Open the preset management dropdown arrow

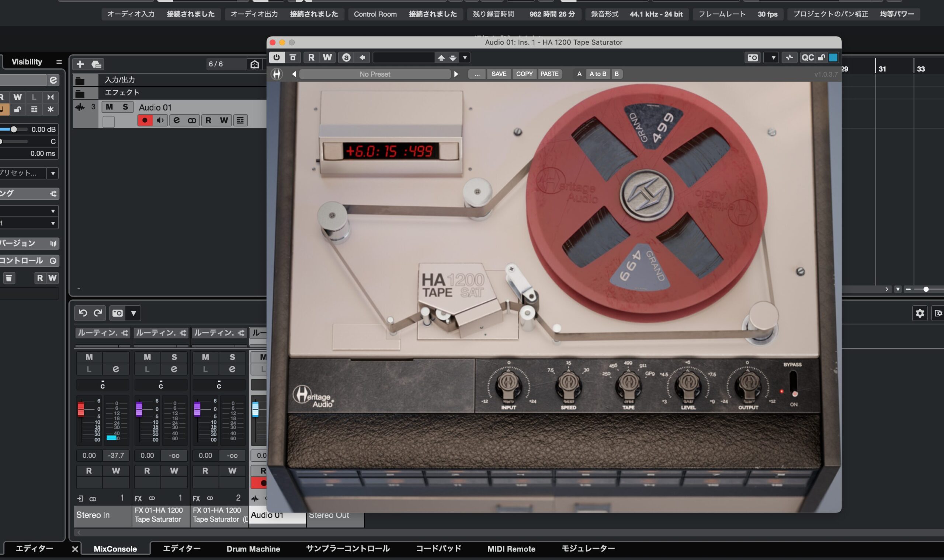tap(465, 58)
